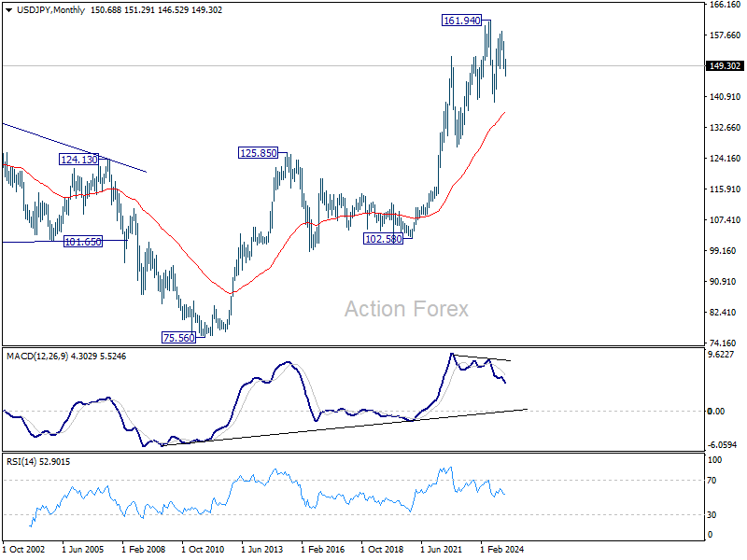Select the USDJPY,Monthly chart title
This screenshot has width=747, height=560.
pyautogui.click(x=50, y=10)
